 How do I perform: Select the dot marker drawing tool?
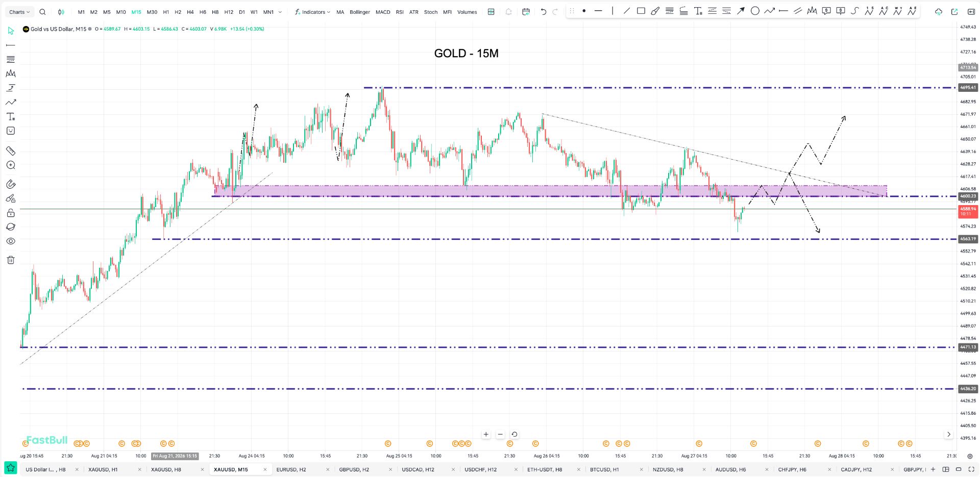click(584, 11)
